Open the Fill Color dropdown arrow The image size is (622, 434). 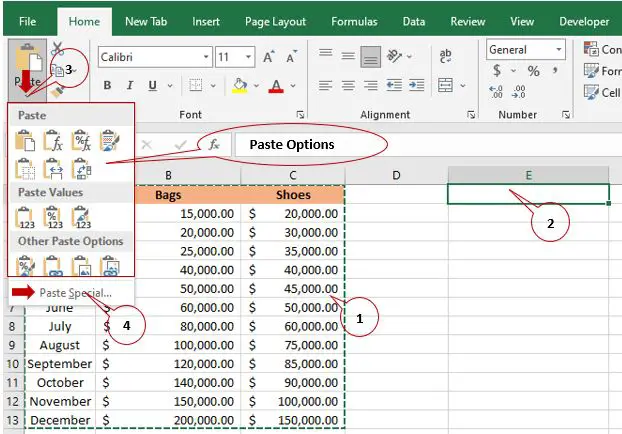(x=256, y=86)
